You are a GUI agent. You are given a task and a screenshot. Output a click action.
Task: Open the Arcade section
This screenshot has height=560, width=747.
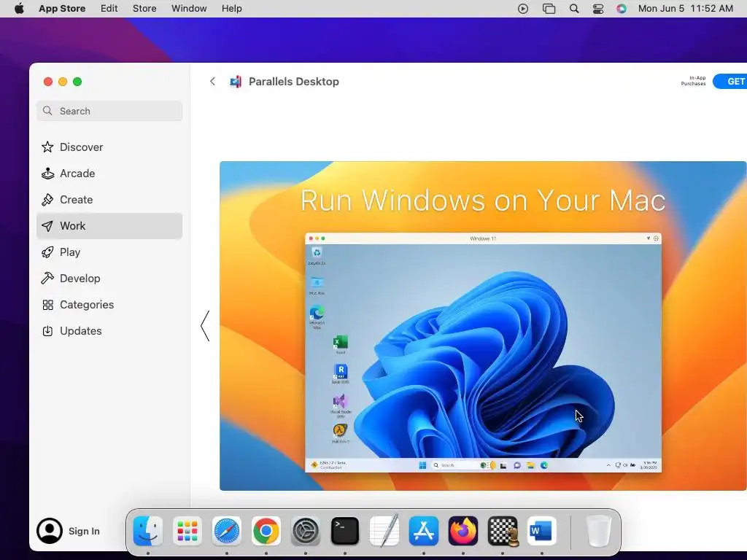coord(109,174)
